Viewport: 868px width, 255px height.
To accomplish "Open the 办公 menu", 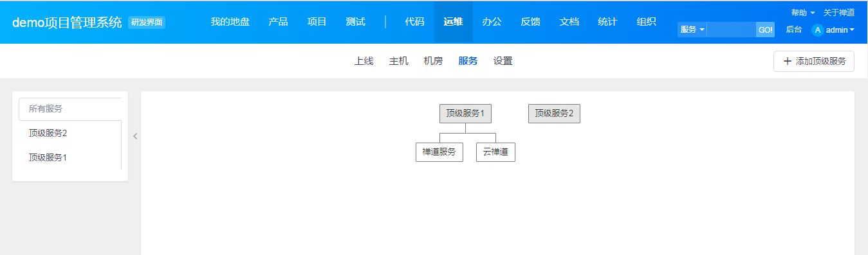I will tap(492, 21).
